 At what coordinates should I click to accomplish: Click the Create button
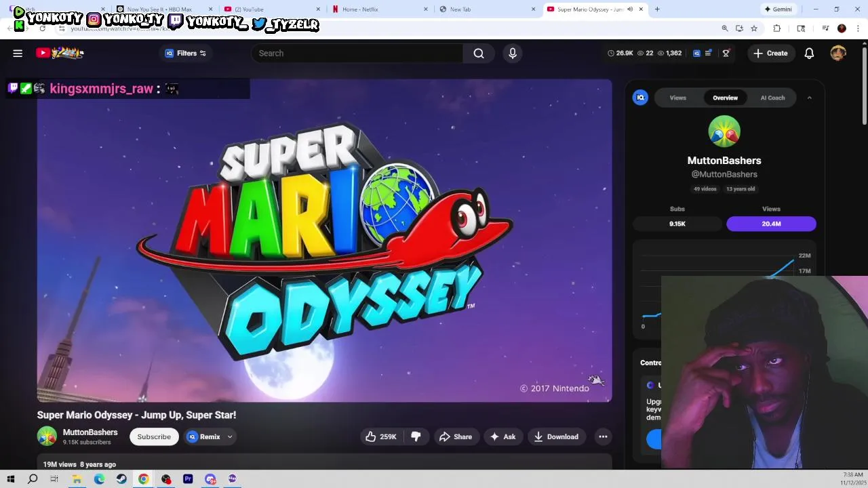click(x=770, y=53)
